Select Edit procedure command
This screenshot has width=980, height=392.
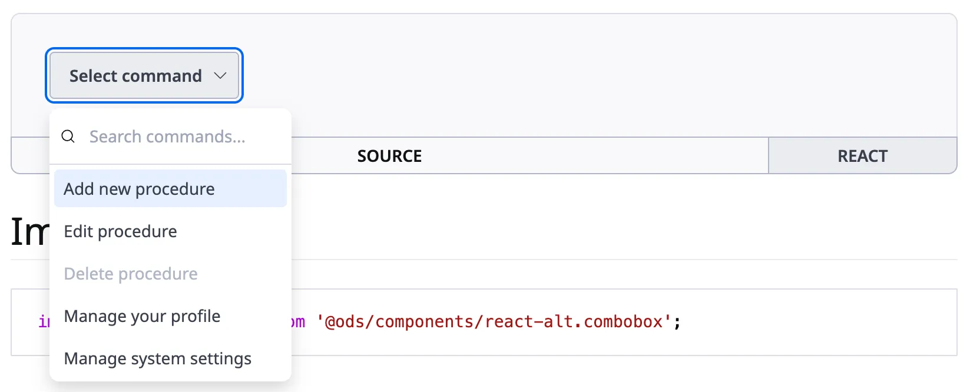[121, 231]
